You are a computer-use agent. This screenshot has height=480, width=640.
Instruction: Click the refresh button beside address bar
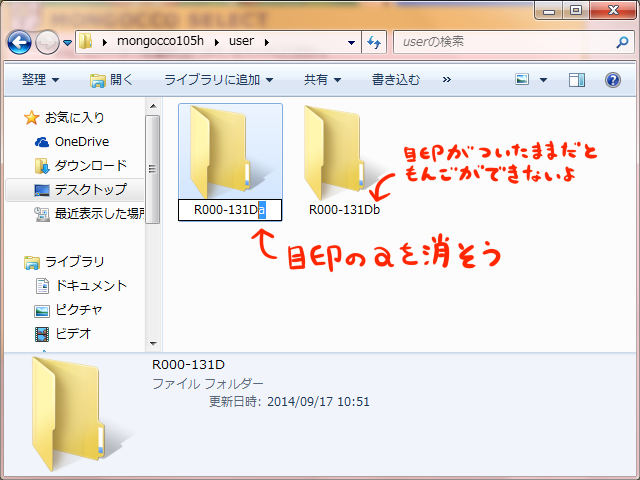coord(375,42)
